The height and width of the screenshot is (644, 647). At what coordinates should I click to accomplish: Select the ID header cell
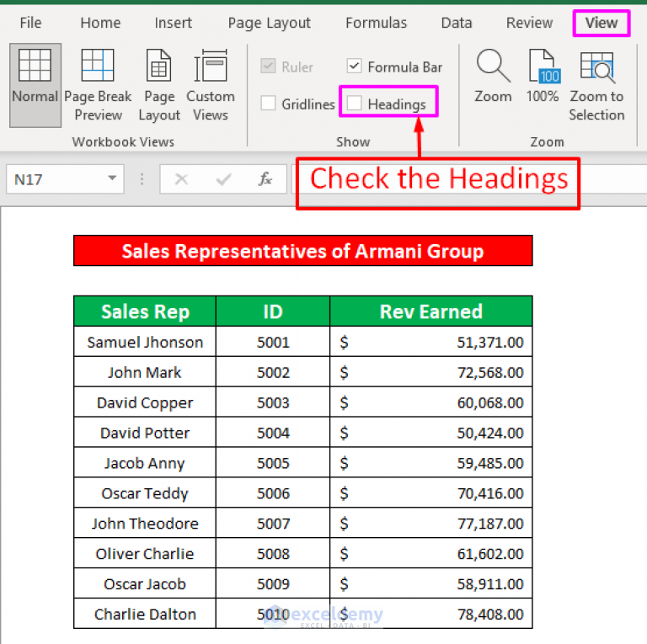273,311
